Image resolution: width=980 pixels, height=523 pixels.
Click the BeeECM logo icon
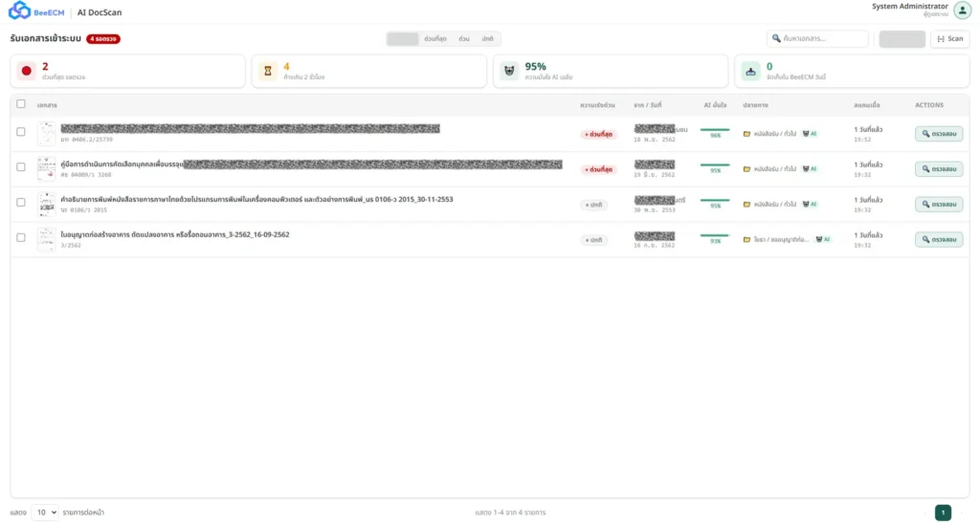pyautogui.click(x=20, y=11)
